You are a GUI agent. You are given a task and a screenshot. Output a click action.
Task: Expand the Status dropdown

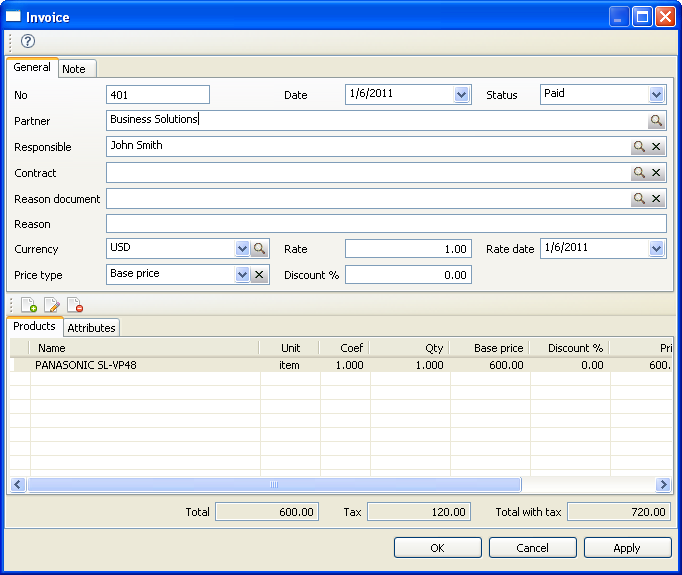[x=657, y=95]
